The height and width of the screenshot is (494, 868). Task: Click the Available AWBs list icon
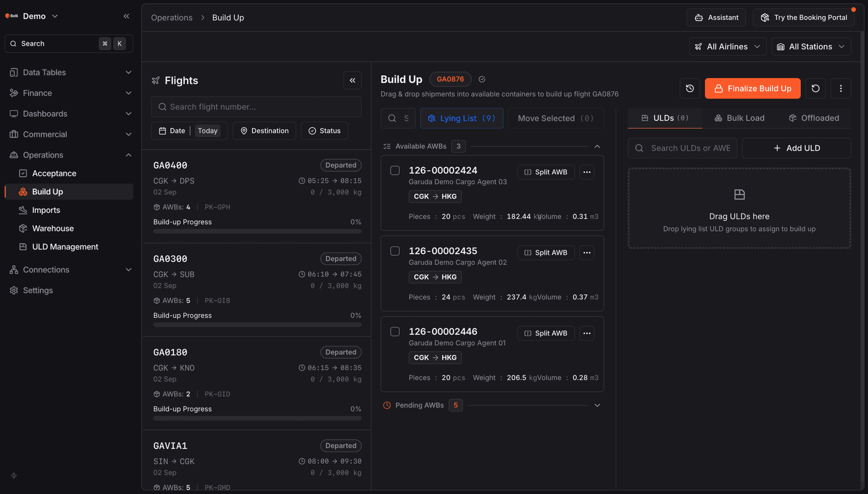pyautogui.click(x=387, y=147)
